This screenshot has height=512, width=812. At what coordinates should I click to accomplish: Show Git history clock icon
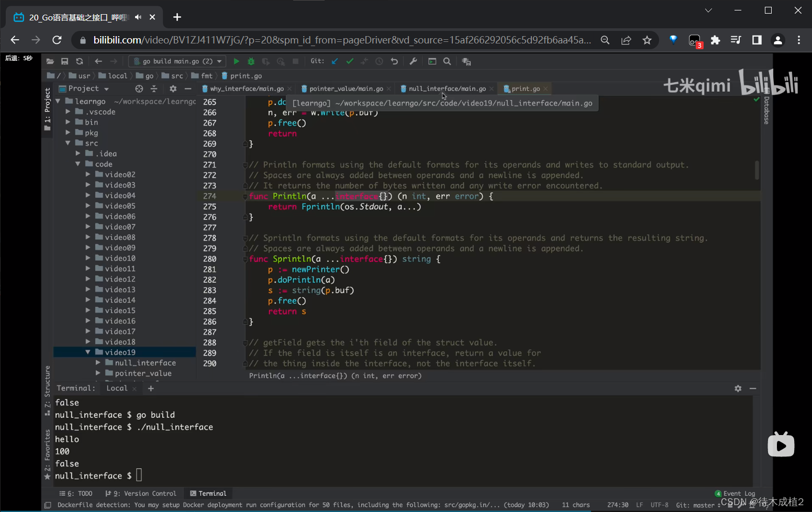click(x=380, y=61)
